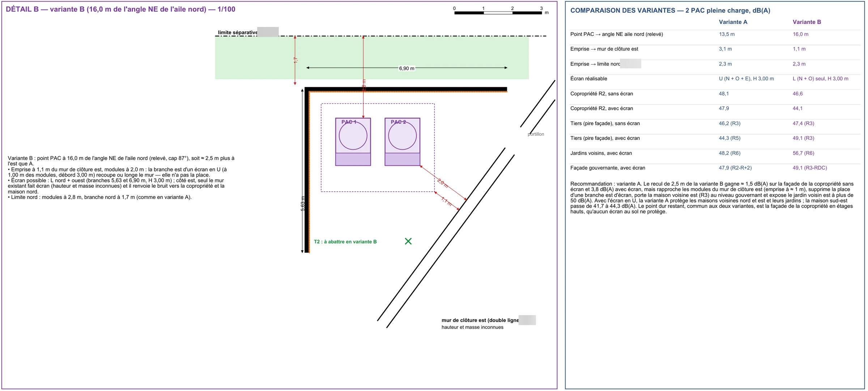Click the '44,1' value cell
The width and height of the screenshot is (868, 391).
pos(797,109)
